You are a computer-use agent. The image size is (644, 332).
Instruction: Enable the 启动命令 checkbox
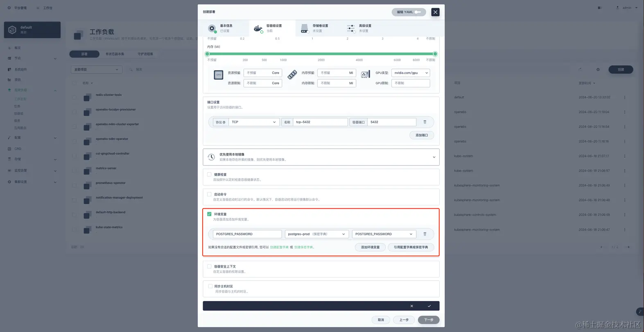tap(209, 194)
